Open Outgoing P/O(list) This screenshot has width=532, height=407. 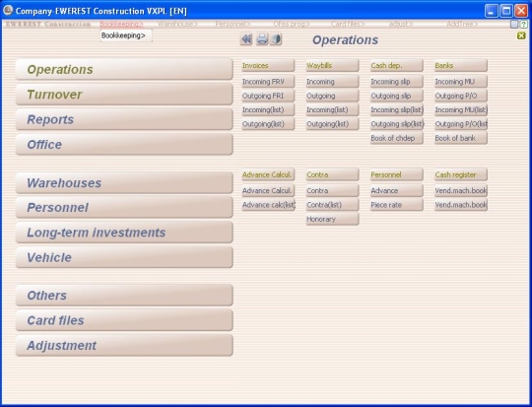(x=461, y=124)
